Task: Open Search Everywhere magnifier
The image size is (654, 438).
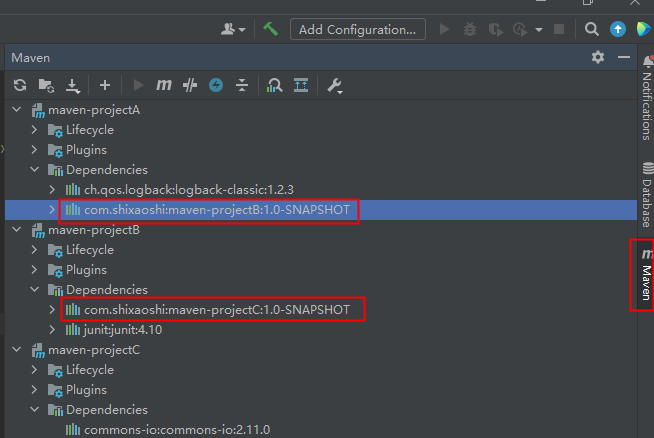Action: coord(591,29)
